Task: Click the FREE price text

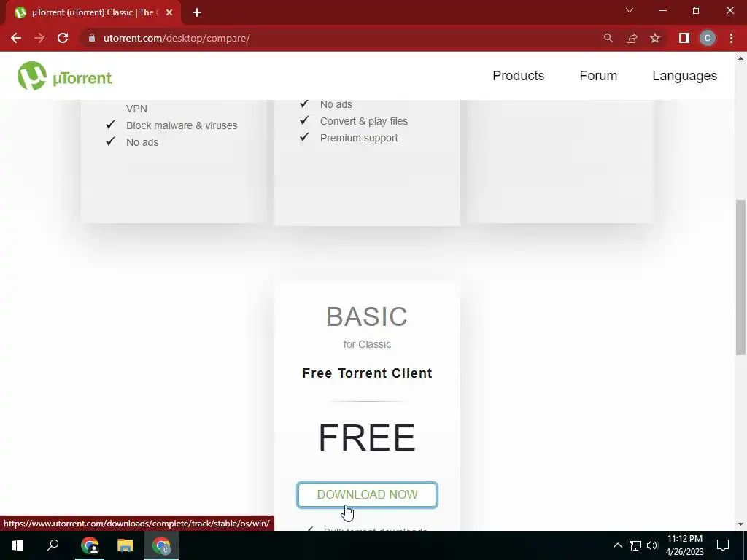Action: 368,437
